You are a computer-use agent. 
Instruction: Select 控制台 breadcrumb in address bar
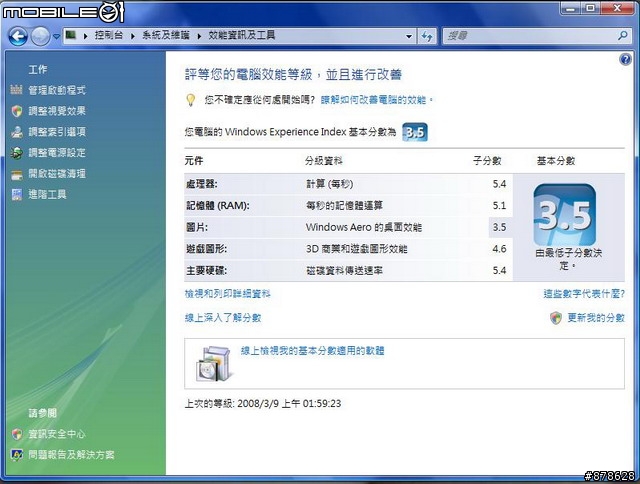point(109,35)
